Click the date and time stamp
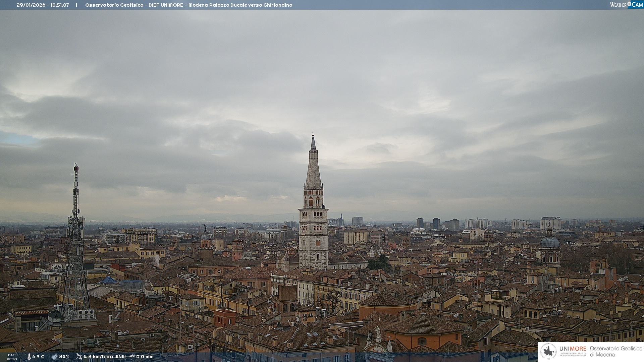The width and height of the screenshot is (644, 362). click(43, 5)
